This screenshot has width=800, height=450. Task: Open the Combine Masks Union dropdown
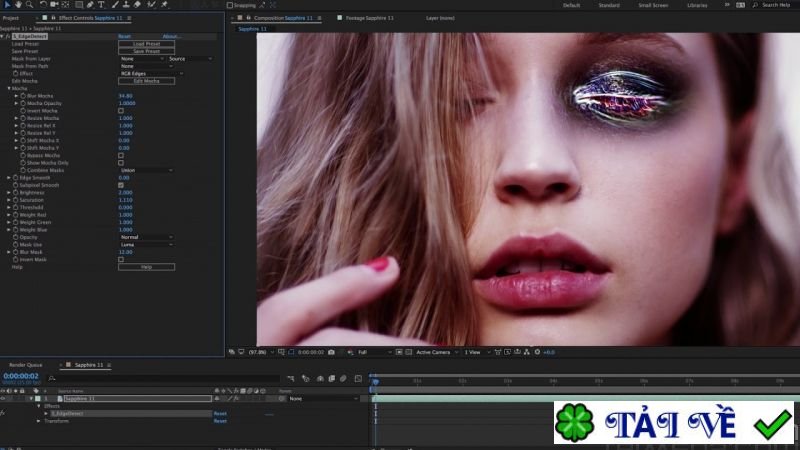tap(145, 171)
